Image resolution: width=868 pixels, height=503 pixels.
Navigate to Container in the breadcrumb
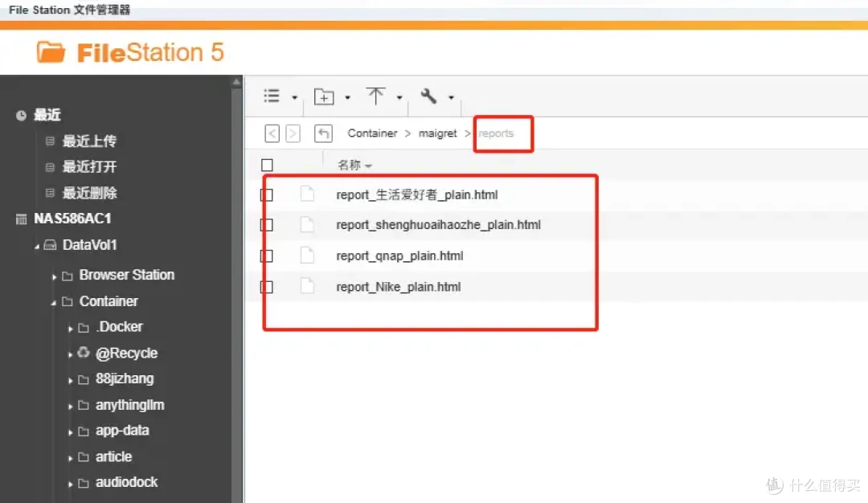point(373,133)
